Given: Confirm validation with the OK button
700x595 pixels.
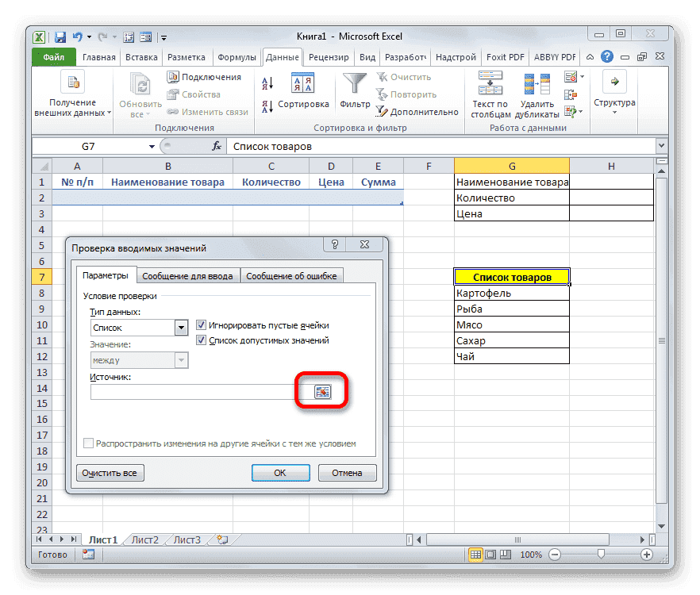Looking at the screenshot, I should click(280, 472).
